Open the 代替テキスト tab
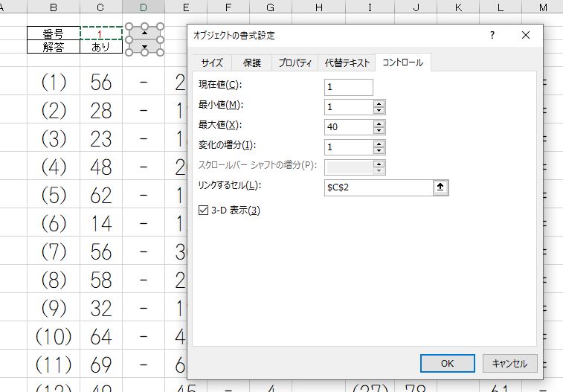Viewport: 563px width, 392px height. click(x=347, y=63)
